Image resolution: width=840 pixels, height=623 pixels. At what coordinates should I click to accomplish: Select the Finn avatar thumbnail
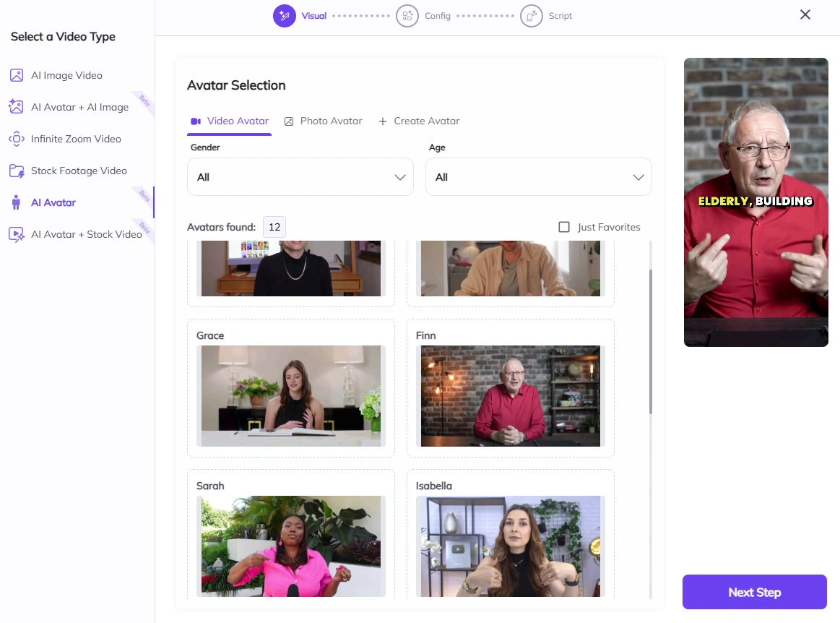tap(511, 395)
